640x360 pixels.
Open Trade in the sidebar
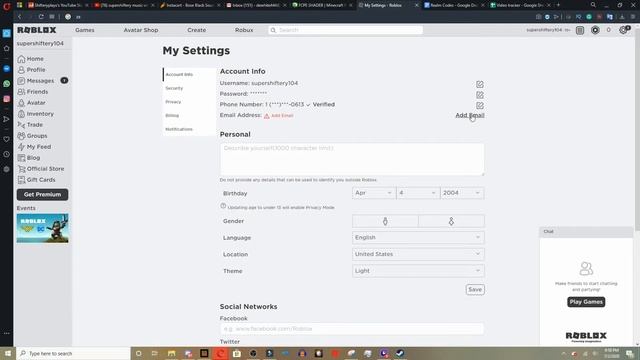pos(30,125)
